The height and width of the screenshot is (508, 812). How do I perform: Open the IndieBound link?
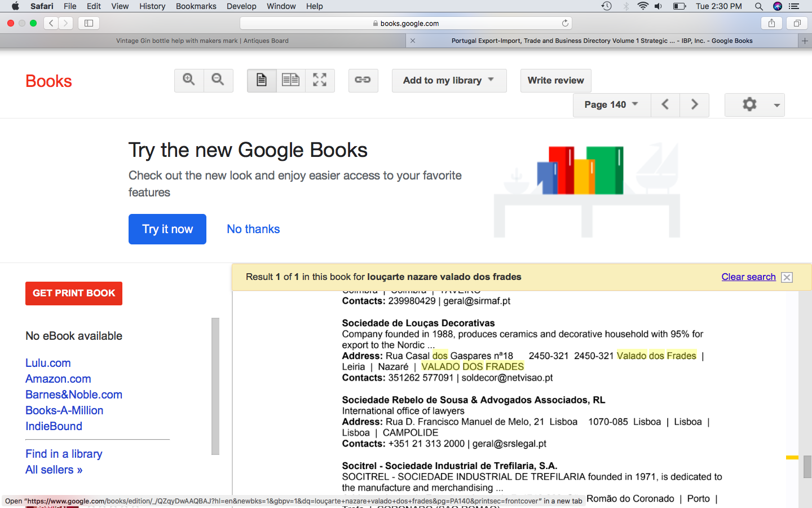coord(54,426)
